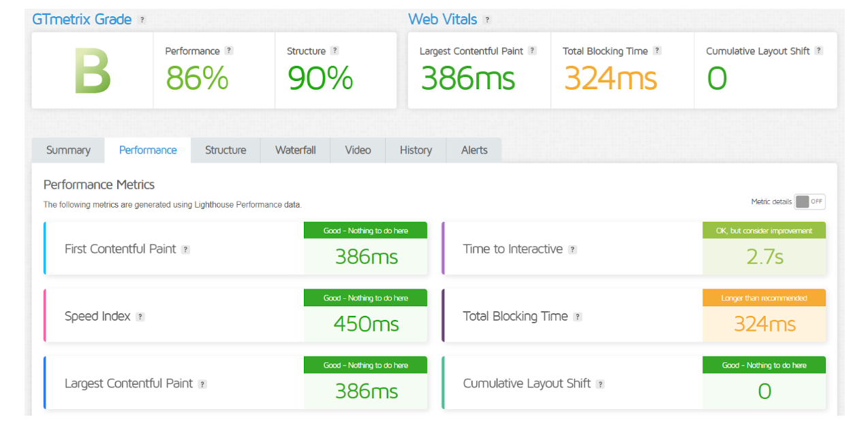Viewport: 868px width, 437px height.
Task: Open help icon next to Time to Interactive
Action: [572, 249]
